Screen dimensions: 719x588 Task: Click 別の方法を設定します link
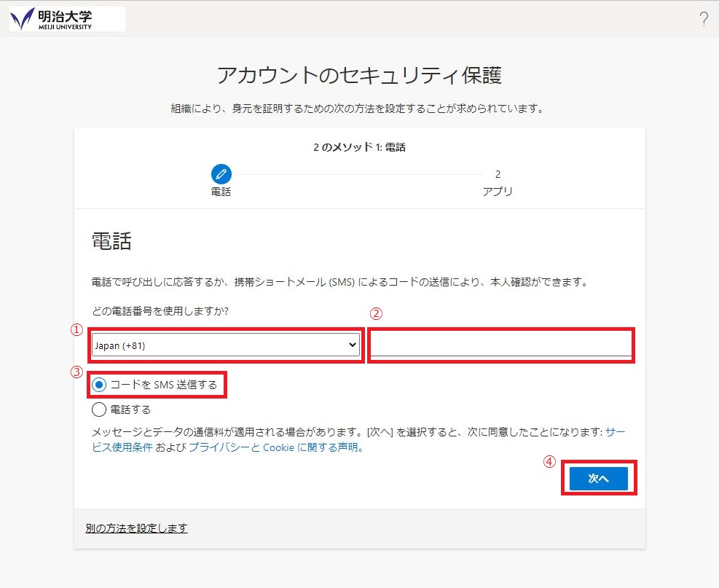point(136,528)
